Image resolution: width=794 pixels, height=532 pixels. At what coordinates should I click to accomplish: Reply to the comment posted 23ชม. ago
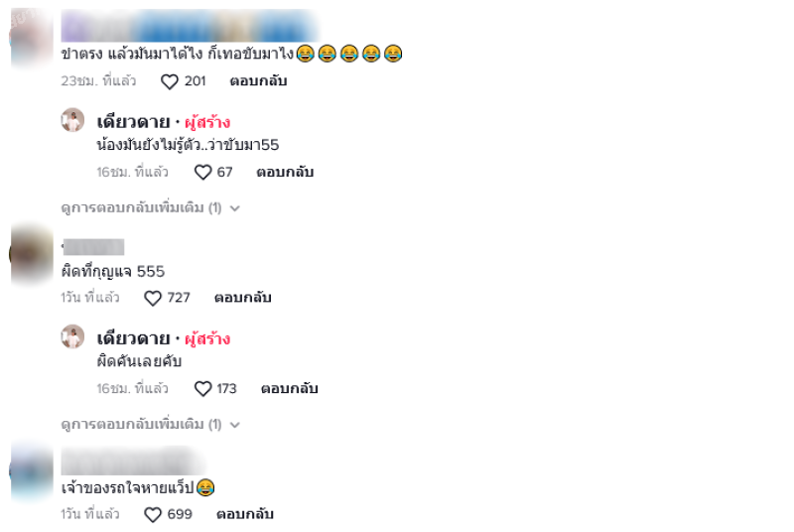pyautogui.click(x=258, y=81)
